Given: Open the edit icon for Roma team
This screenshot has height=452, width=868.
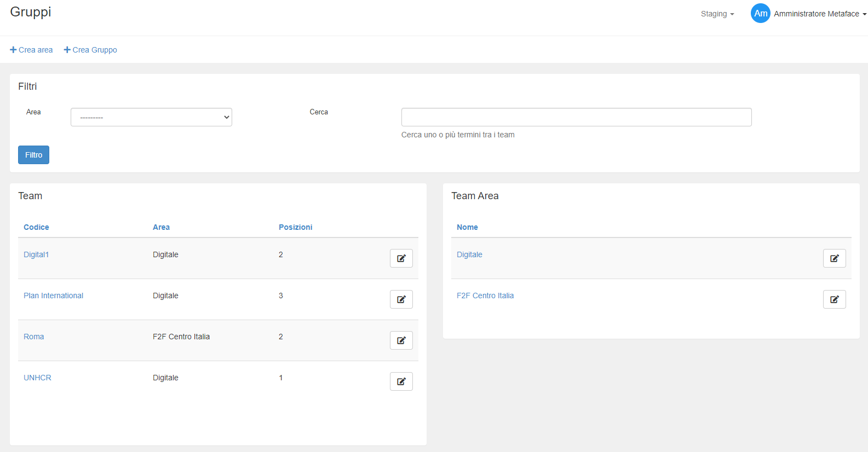Looking at the screenshot, I should [x=401, y=340].
